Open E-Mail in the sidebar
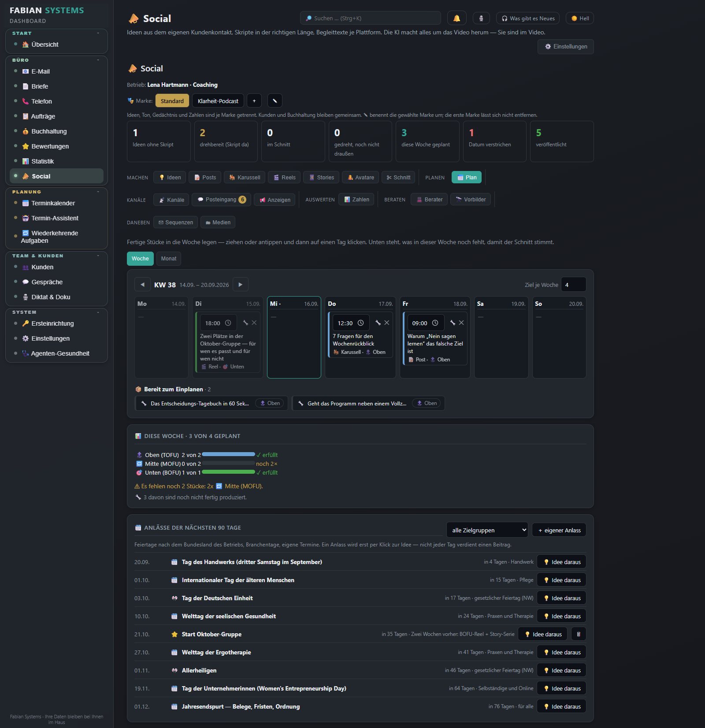 pyautogui.click(x=56, y=71)
